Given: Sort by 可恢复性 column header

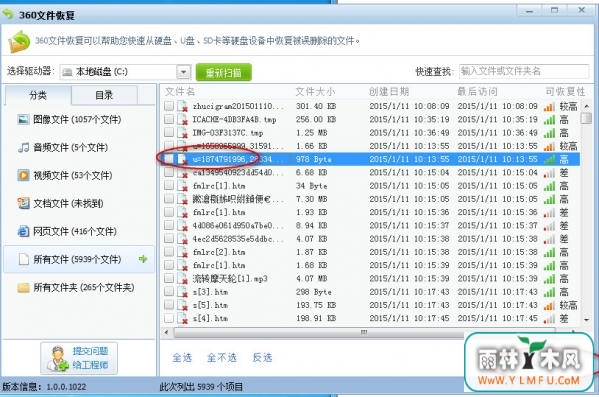Looking at the screenshot, I should 565,92.
